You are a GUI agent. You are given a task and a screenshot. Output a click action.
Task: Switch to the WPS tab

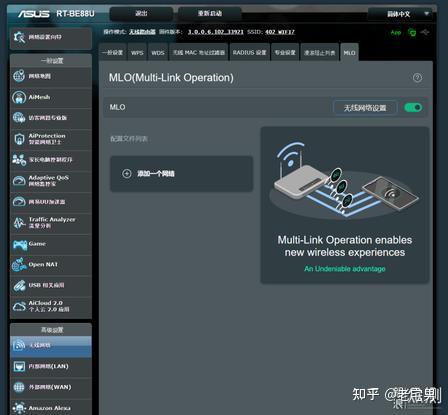tap(137, 52)
